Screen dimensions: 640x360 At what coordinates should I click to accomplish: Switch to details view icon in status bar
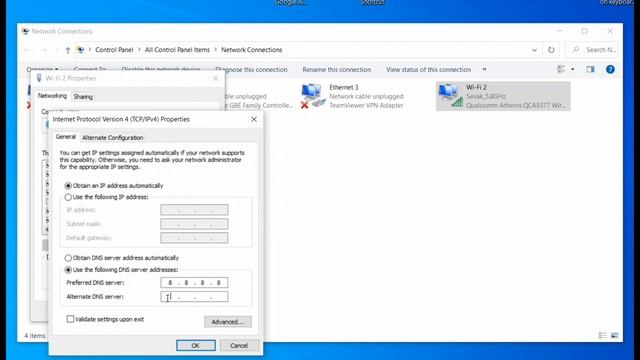point(602,336)
